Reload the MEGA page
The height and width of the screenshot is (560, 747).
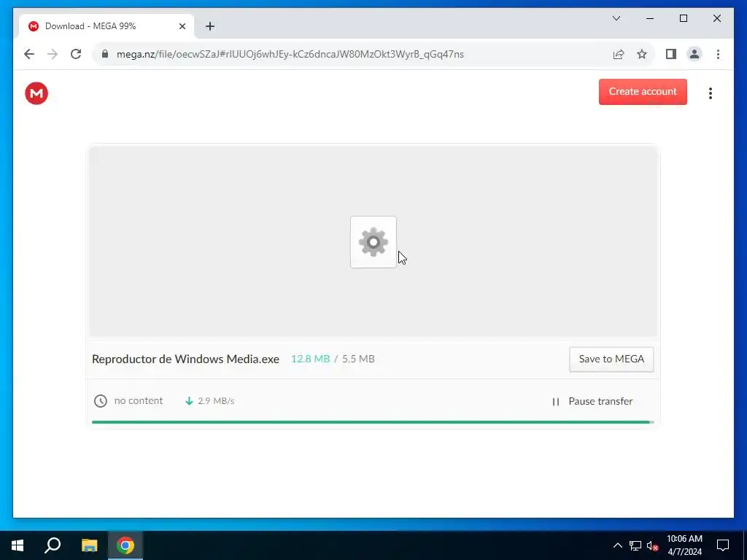coord(76,54)
